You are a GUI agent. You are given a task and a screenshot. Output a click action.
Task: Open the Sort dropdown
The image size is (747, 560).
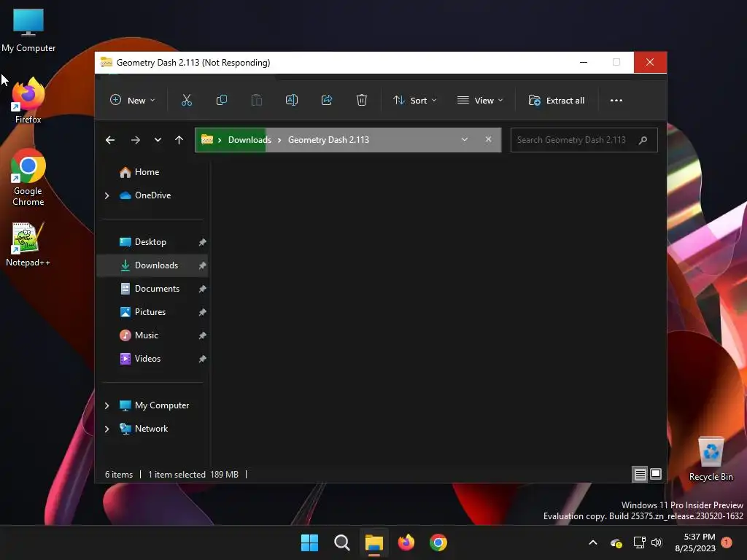click(414, 101)
